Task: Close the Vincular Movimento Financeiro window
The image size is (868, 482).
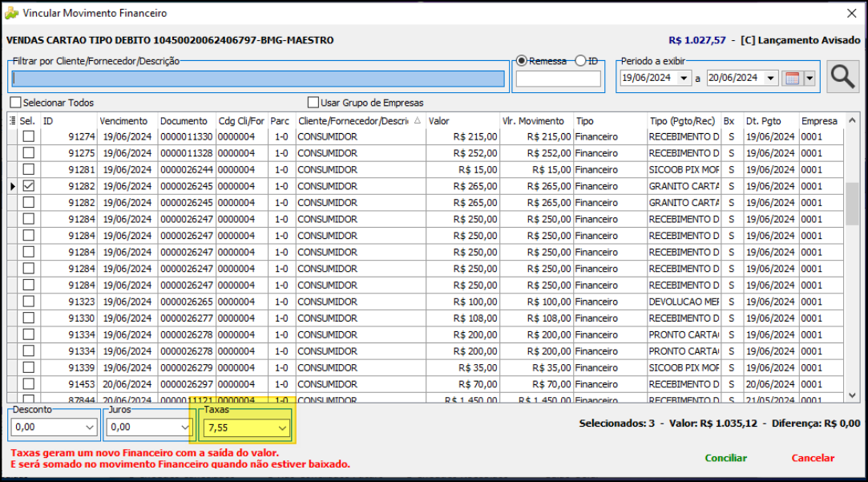Action: (851, 14)
